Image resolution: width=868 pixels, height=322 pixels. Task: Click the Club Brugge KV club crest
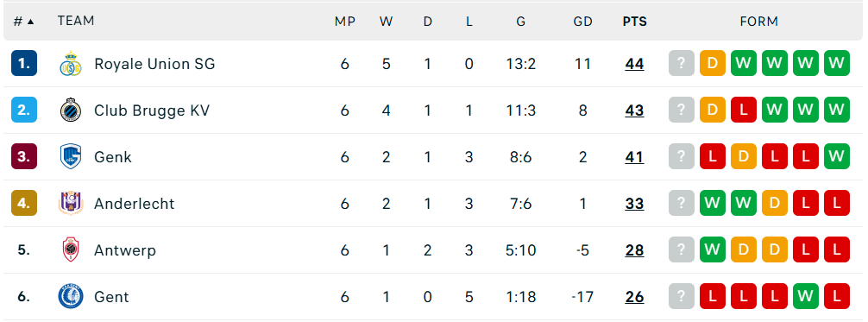[71, 110]
